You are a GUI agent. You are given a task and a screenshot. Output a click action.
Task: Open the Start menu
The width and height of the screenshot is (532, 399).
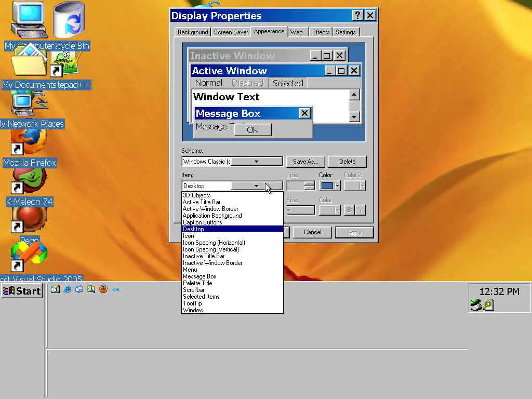pos(22,291)
